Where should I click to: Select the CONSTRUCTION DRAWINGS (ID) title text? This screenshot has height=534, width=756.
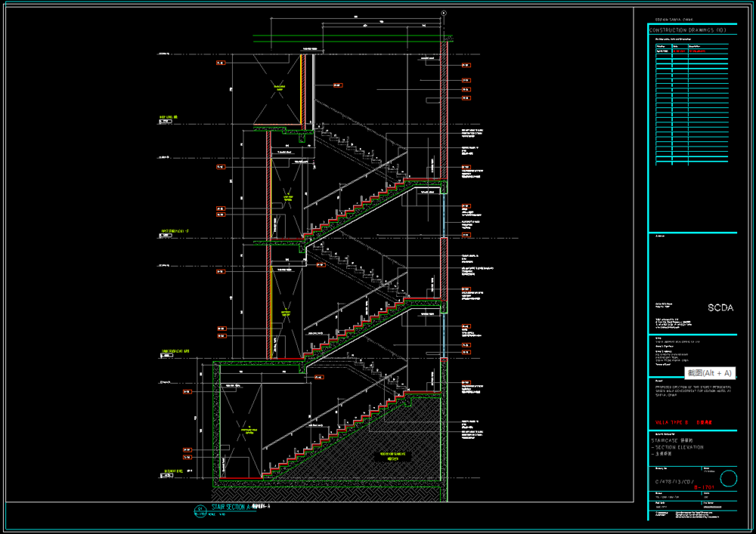point(687,30)
